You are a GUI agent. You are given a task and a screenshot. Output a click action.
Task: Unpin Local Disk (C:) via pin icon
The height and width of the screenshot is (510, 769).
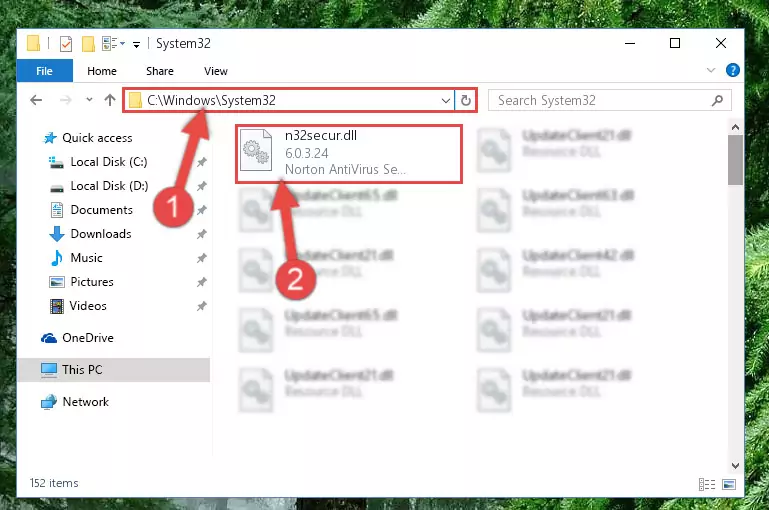(202, 162)
